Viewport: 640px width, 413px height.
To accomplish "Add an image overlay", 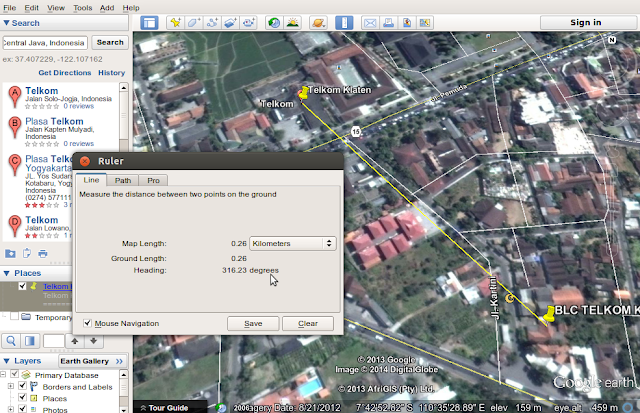I will [x=230, y=23].
